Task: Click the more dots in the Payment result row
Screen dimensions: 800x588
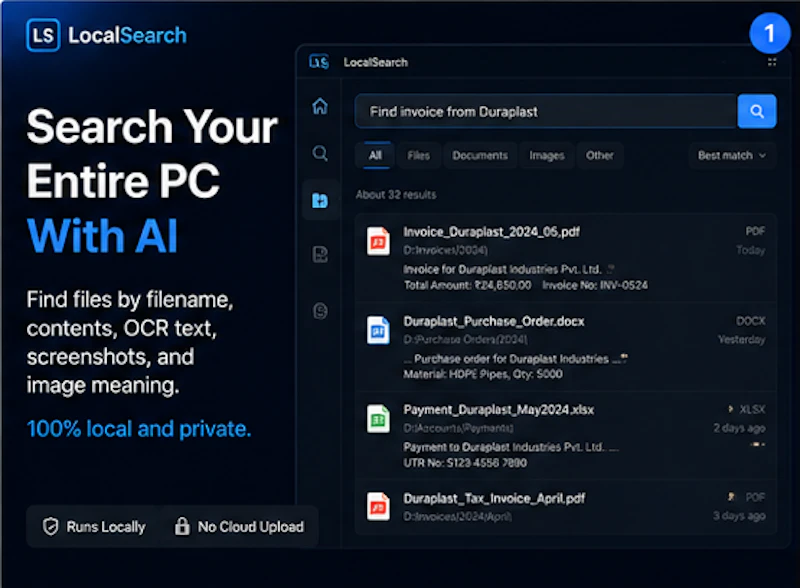Action: [759, 445]
